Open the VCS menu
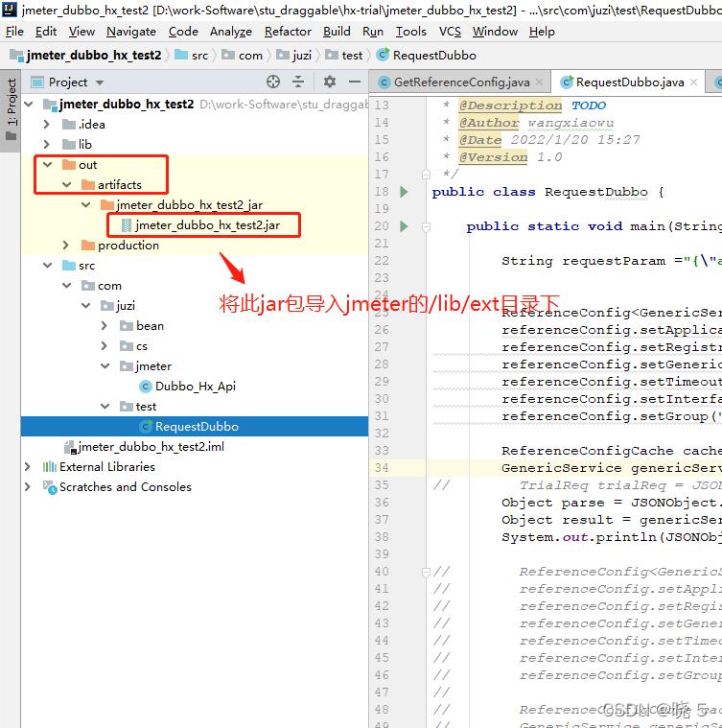The image size is (722, 728). coord(450,32)
